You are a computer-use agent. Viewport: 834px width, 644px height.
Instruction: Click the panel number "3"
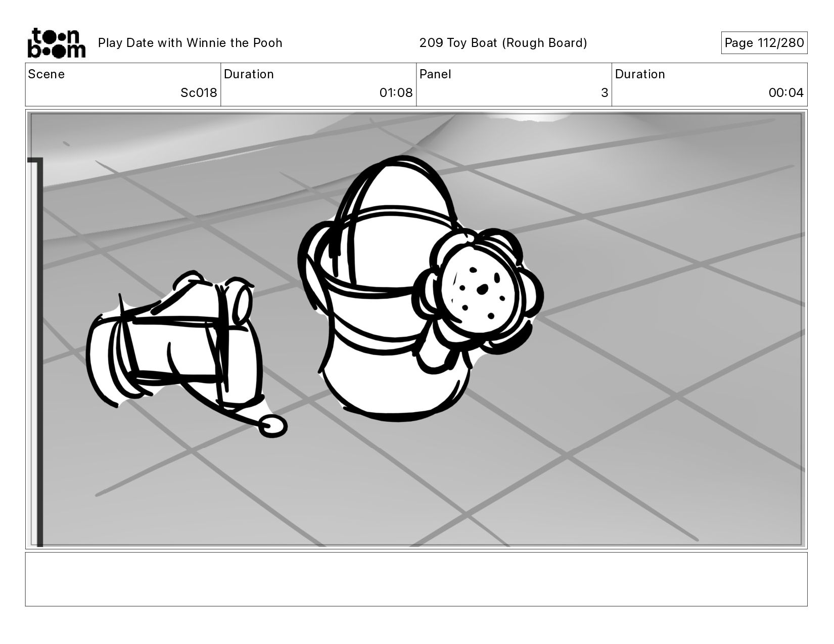[604, 93]
